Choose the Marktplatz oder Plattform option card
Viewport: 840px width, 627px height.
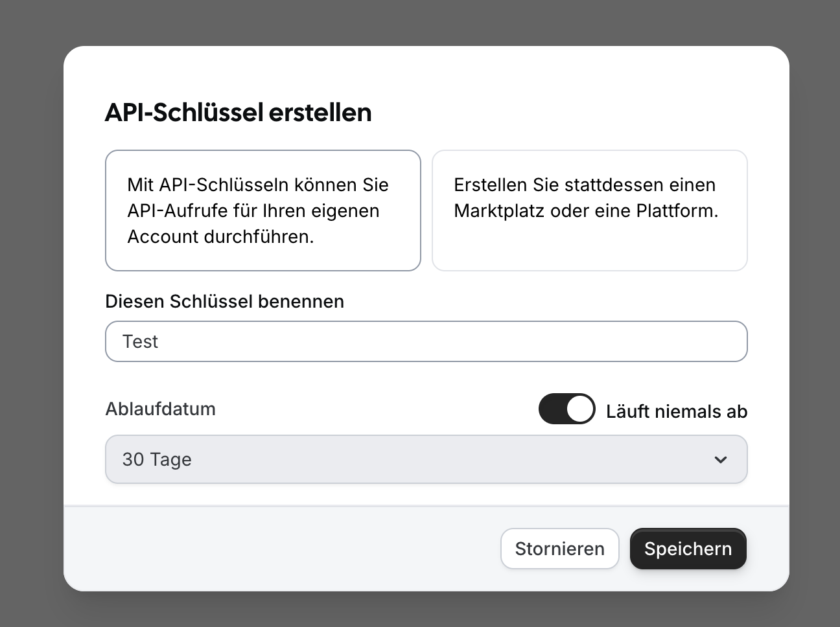[x=589, y=211]
